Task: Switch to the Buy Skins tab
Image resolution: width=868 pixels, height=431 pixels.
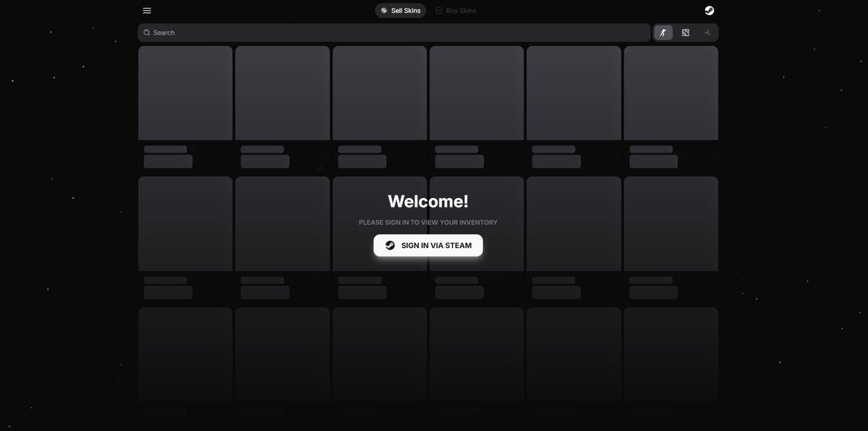Action: pos(456,10)
